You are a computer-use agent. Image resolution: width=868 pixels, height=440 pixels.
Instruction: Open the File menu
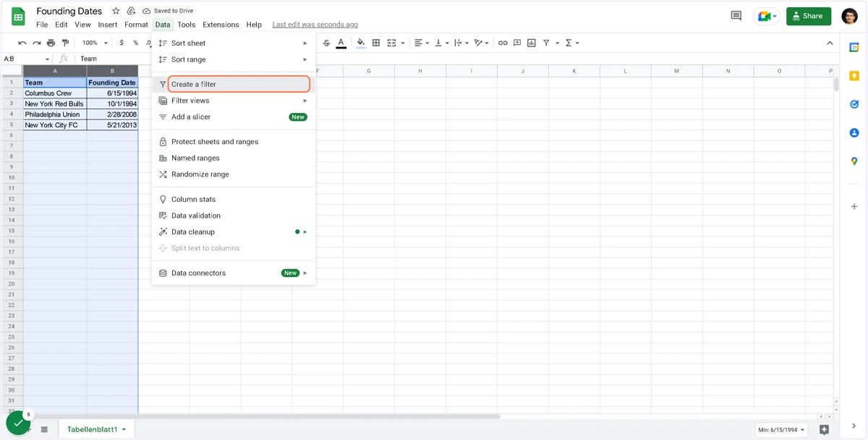42,25
